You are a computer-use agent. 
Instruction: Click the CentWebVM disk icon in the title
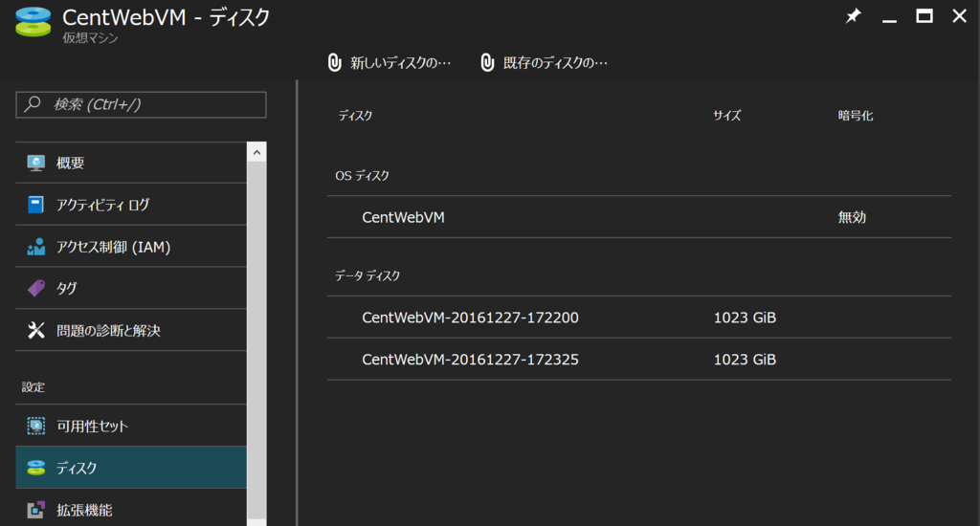[33, 22]
